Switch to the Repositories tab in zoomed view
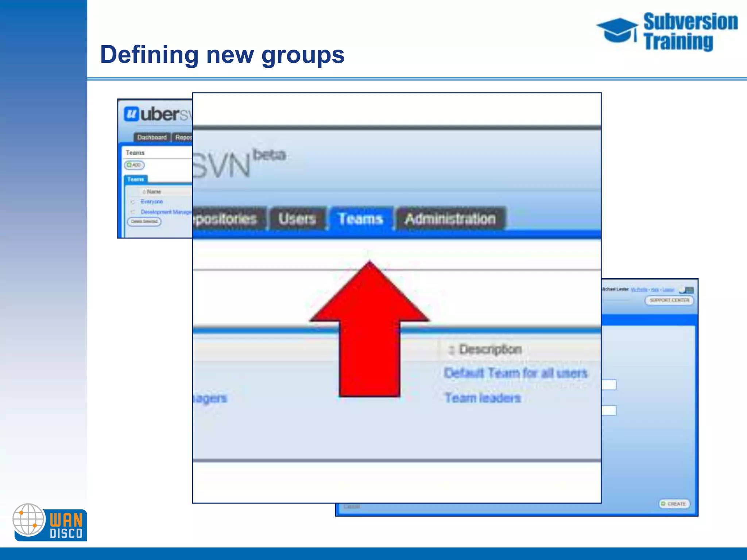The image size is (747, 560). tap(229, 219)
